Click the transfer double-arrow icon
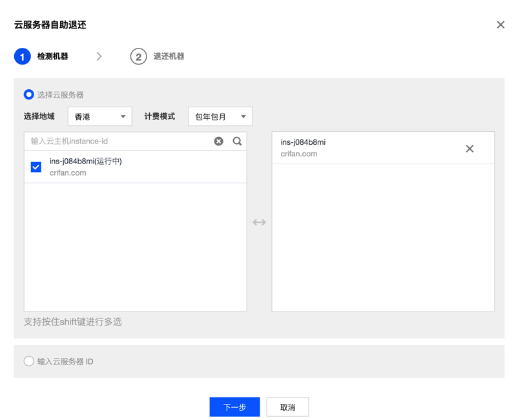 (x=260, y=222)
